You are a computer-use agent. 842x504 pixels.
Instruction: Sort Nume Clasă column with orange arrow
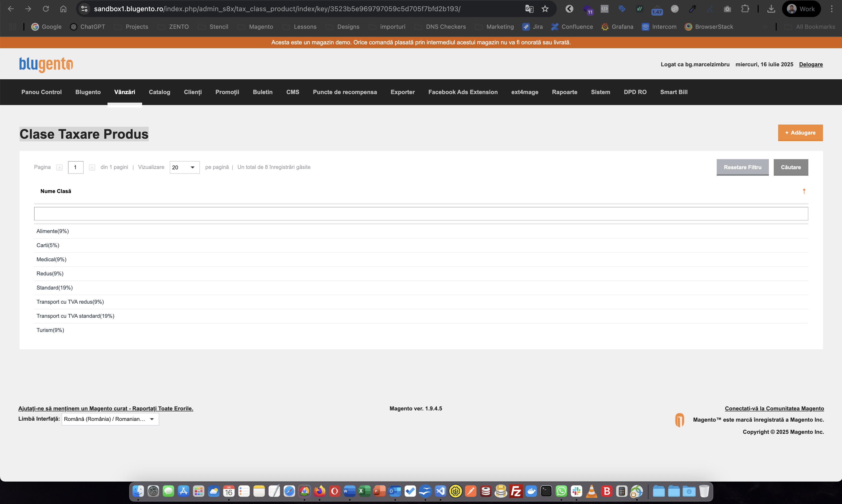804,191
